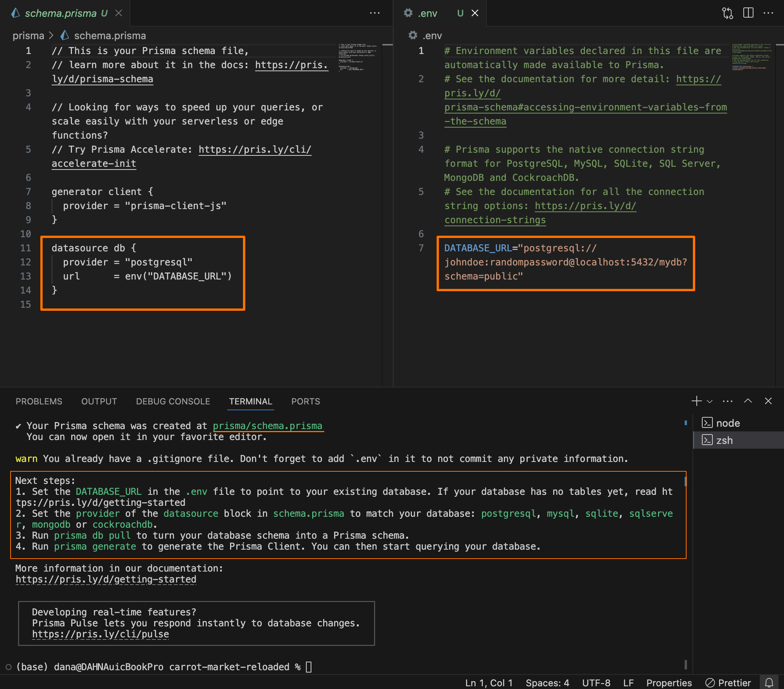784x689 pixels.
Task: Click the prisma folder breadcrumb
Action: pyautogui.click(x=28, y=36)
